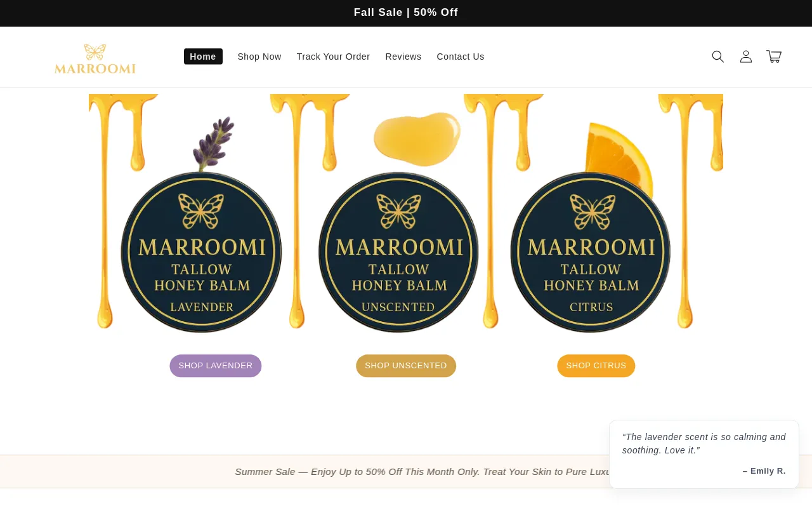Click the Summer Sale scrolling banner text
812x508 pixels.
click(x=422, y=472)
